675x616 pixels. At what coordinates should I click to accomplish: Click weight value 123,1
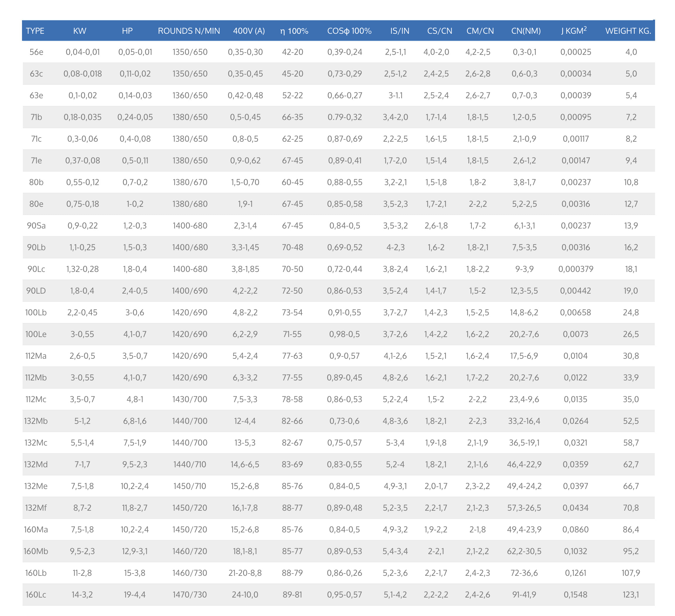click(631, 595)
